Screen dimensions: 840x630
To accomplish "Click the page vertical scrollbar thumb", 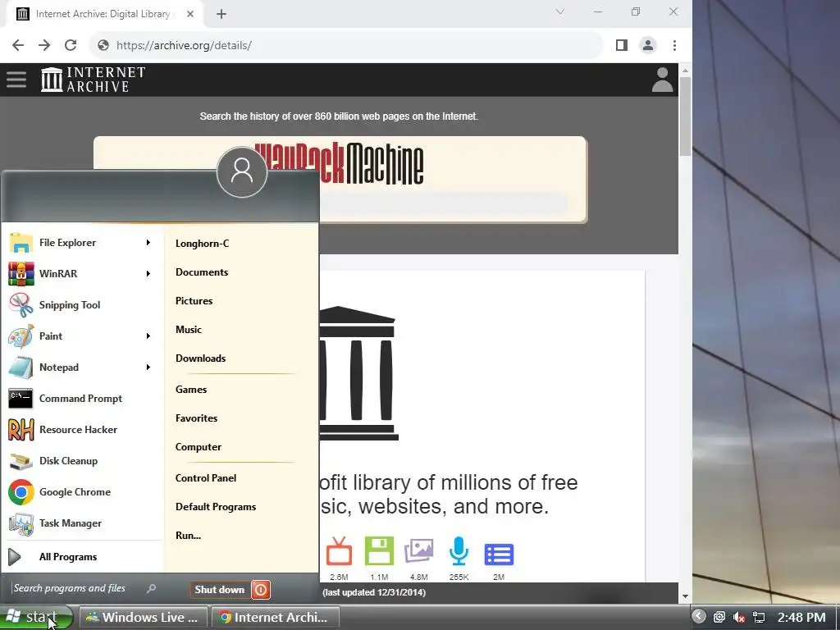I will (685, 116).
